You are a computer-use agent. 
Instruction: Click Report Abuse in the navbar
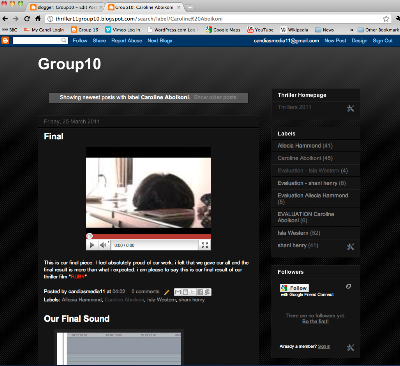point(127,41)
